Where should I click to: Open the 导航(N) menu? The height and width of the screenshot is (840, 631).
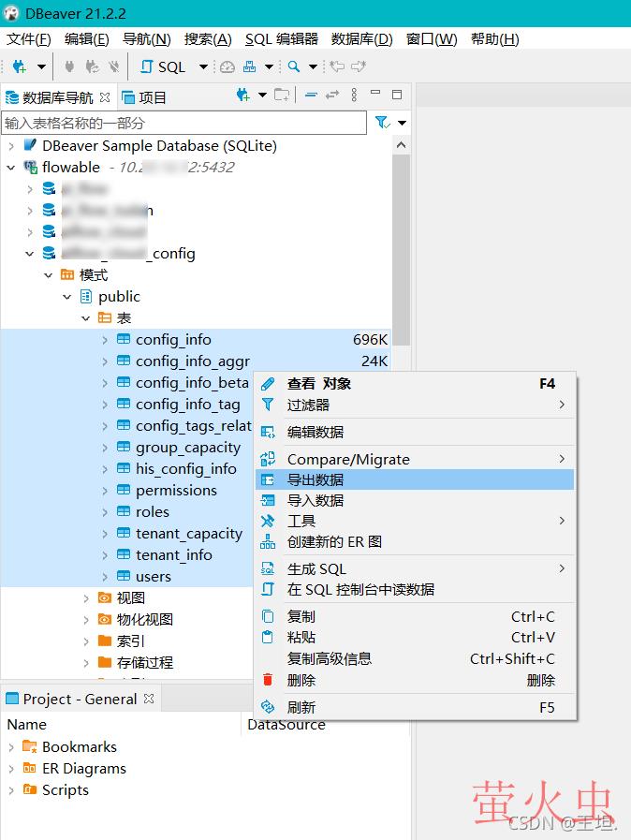click(x=146, y=39)
